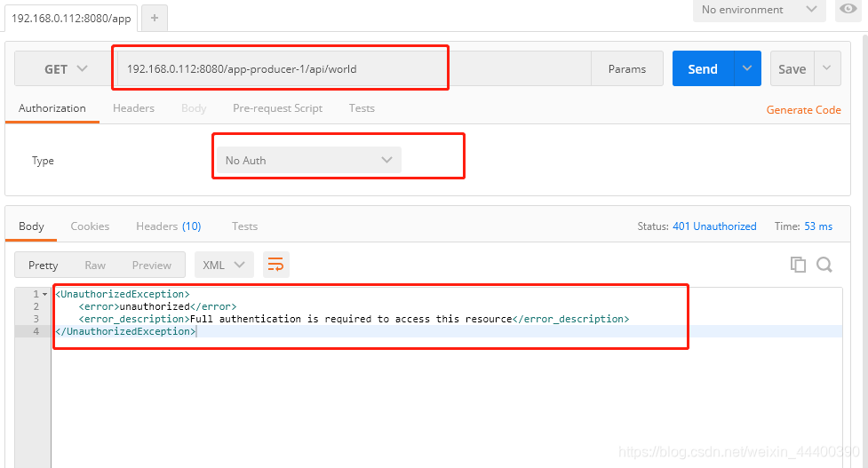Switch response view to Raw
Viewport: 868px width, 468px height.
coord(95,266)
